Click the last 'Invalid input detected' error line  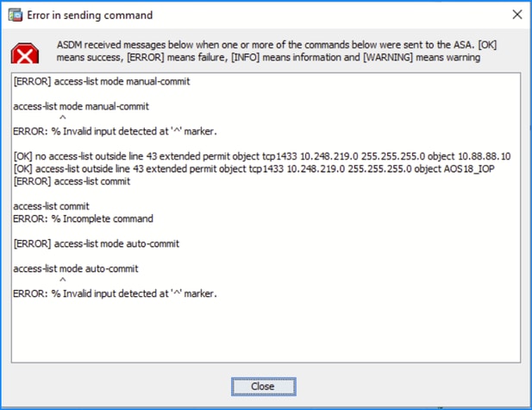coord(115,293)
